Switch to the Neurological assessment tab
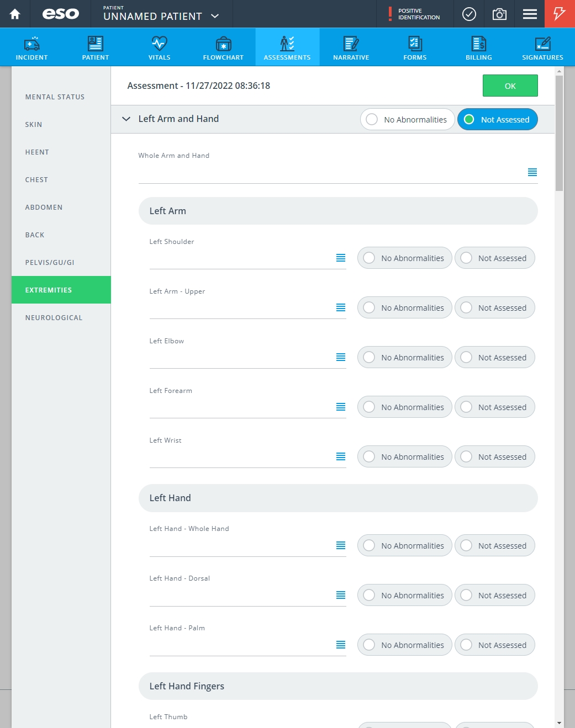Image resolution: width=575 pixels, height=728 pixels. pyautogui.click(x=54, y=317)
